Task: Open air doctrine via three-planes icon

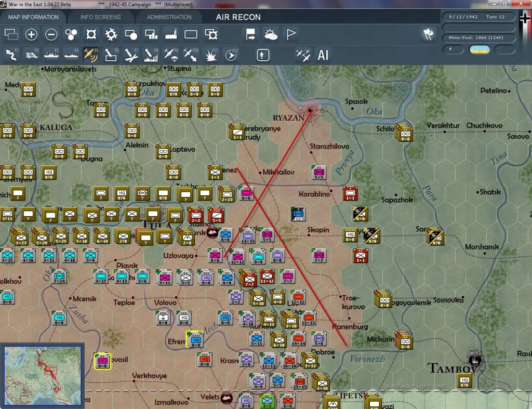Action: 303,55
